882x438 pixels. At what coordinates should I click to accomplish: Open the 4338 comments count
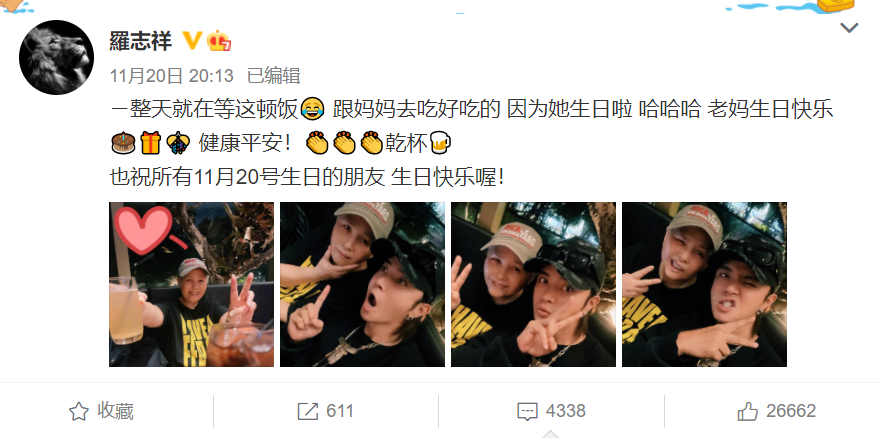click(566, 412)
